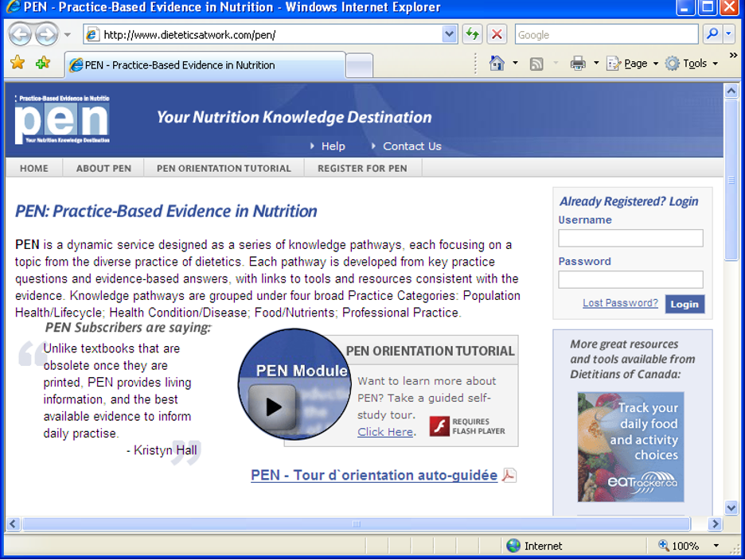Screen dimensions: 745x560
Task: Open the ABOUT PEN navigation tab
Action: point(103,168)
